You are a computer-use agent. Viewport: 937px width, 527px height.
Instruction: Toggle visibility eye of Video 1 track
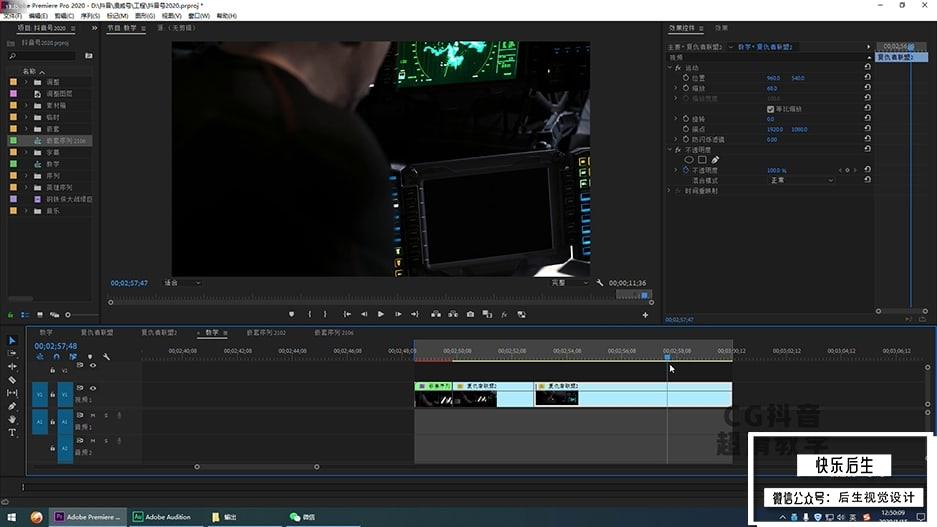click(x=93, y=388)
